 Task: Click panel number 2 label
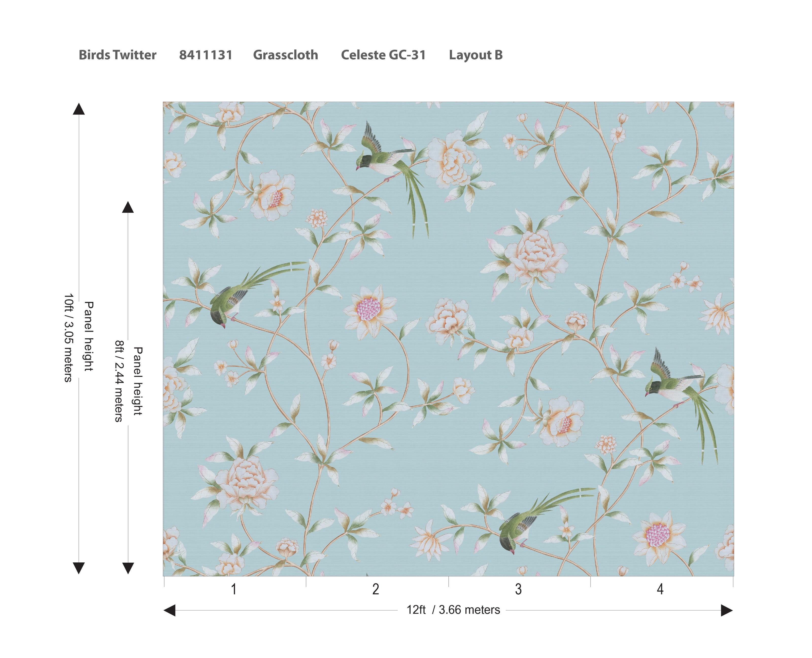click(375, 590)
